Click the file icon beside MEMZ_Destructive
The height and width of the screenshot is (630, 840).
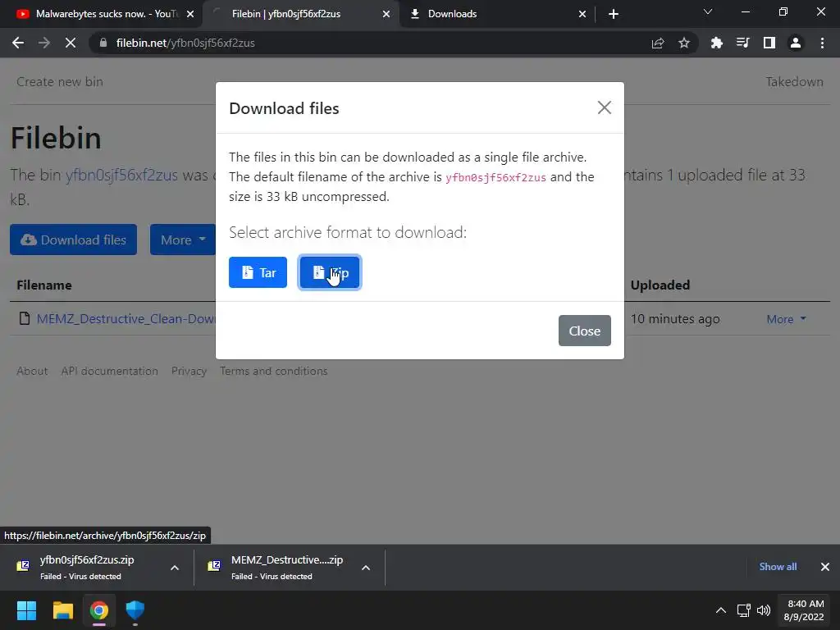pos(24,318)
